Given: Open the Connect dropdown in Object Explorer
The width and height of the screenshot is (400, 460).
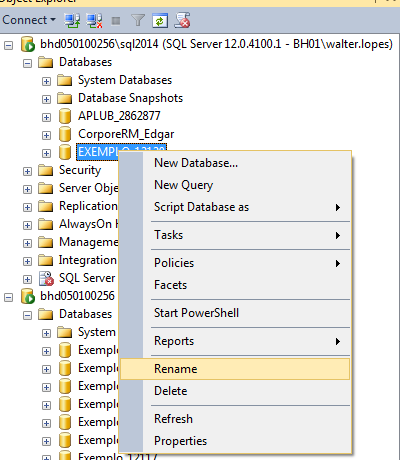Looking at the screenshot, I should pyautogui.click(x=29, y=20).
